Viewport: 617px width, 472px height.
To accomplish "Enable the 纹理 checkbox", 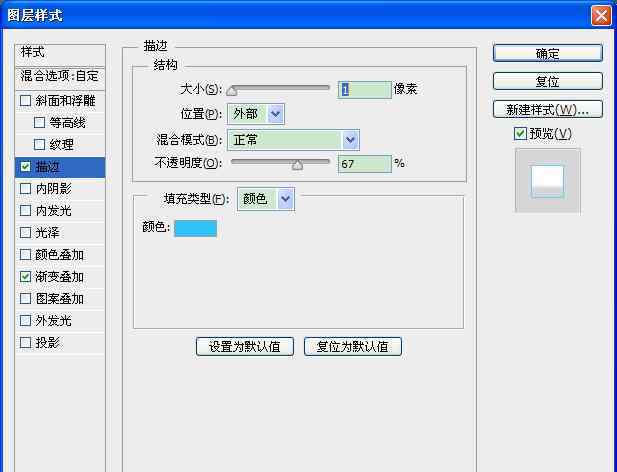I will point(39,145).
